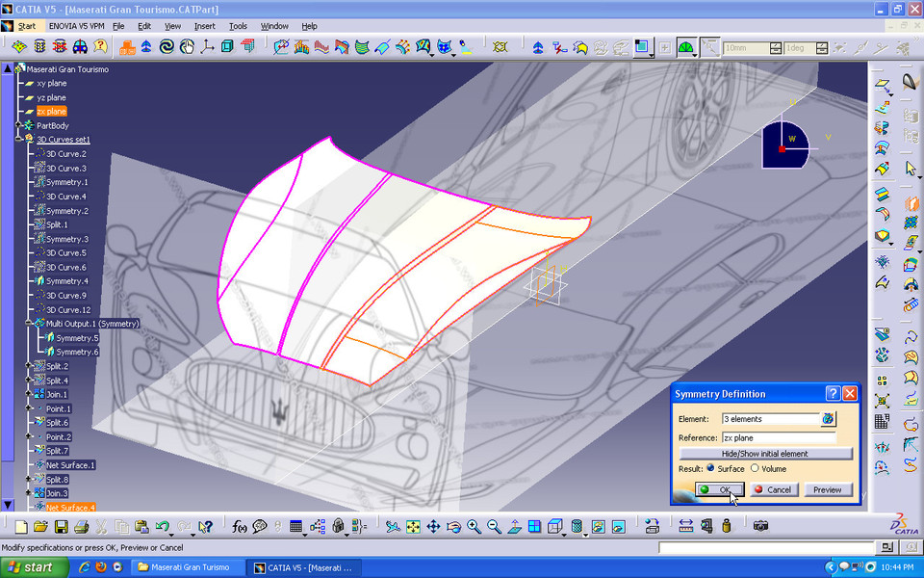The image size is (924, 578).
Task: Click the 10mm field spinner arrows
Action: click(776, 48)
